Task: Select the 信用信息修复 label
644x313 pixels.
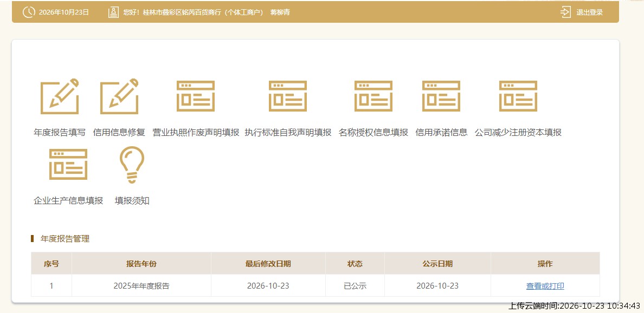Action: pos(119,133)
